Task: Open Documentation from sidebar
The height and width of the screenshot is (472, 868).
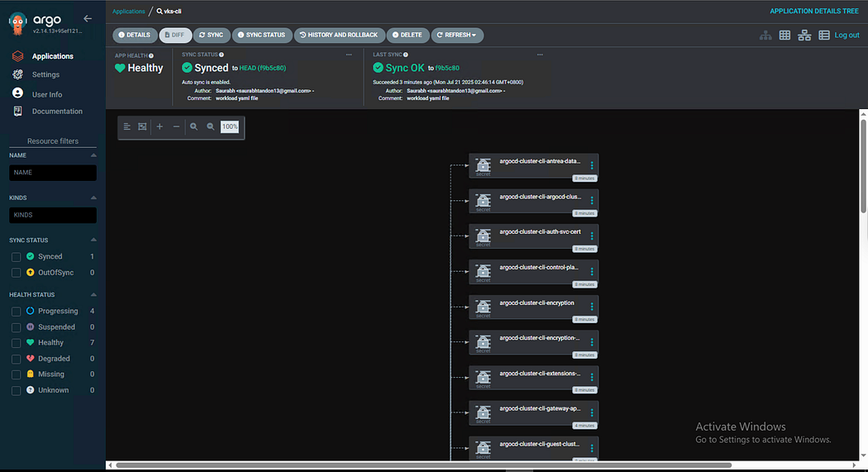Action: click(57, 112)
